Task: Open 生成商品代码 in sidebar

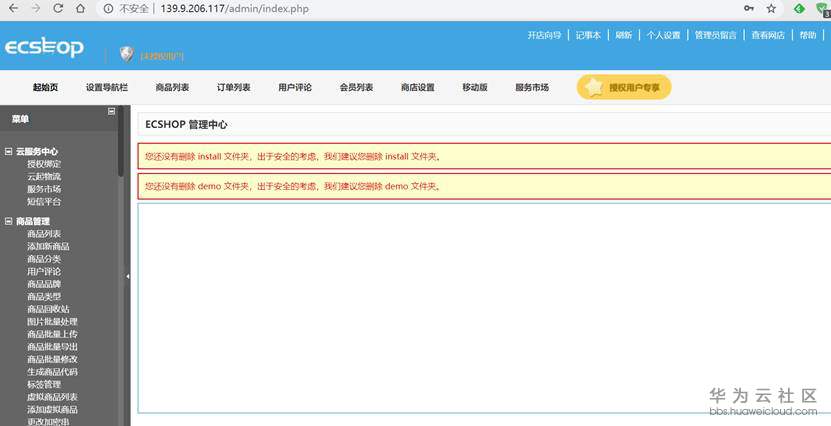Action: point(52,372)
